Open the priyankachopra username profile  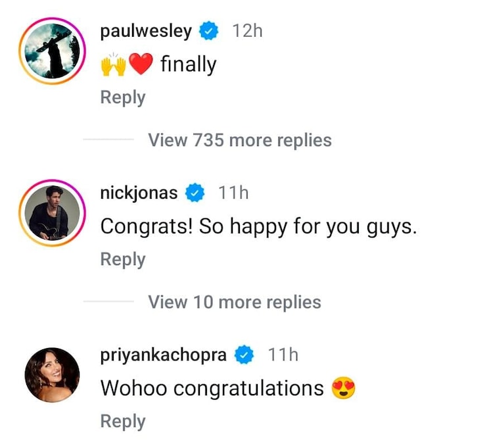tap(163, 355)
